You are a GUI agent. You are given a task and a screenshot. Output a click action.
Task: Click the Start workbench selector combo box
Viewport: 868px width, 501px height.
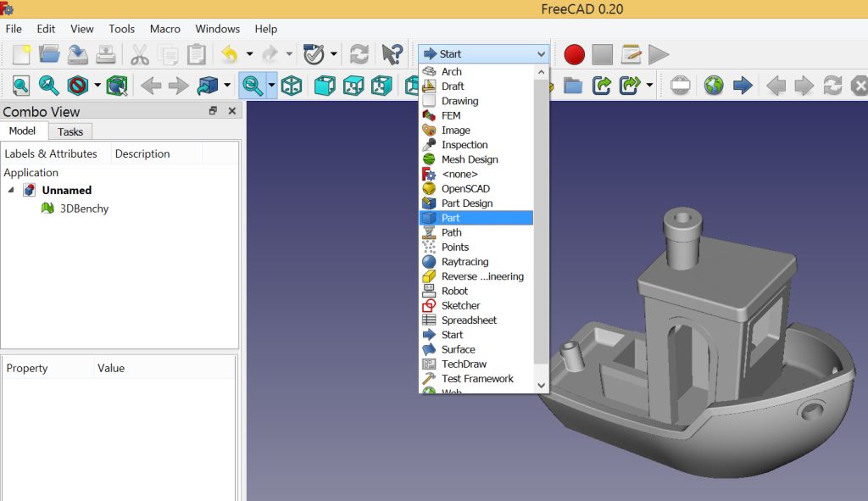pos(484,53)
